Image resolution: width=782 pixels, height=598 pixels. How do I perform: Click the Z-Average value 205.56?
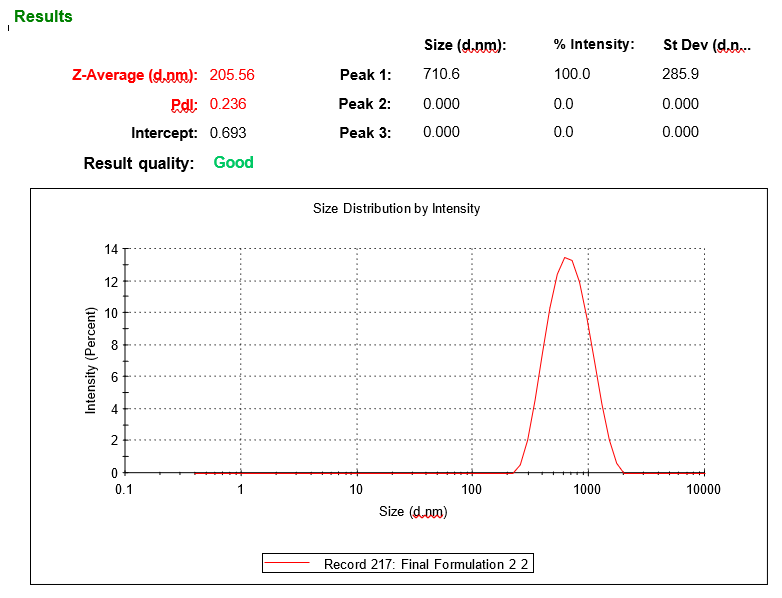232,75
